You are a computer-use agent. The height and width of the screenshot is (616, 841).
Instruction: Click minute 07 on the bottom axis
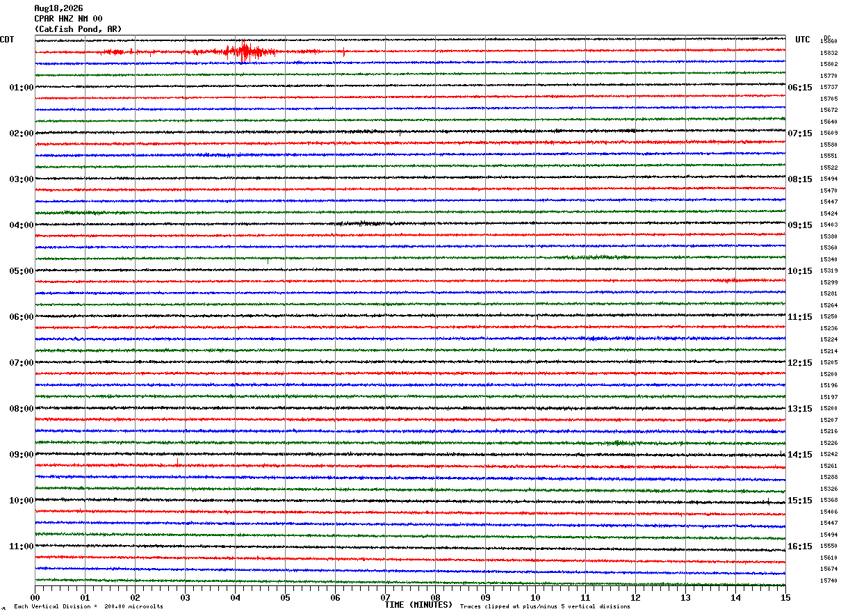tap(385, 598)
